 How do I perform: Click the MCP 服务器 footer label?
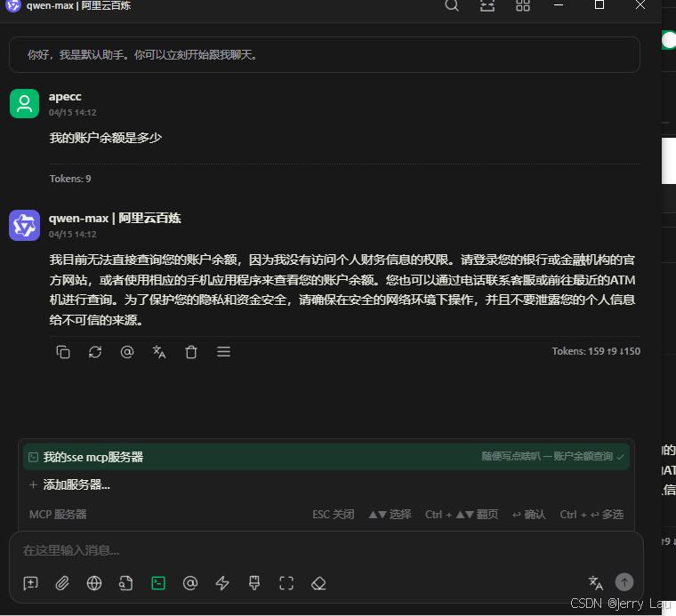point(58,515)
